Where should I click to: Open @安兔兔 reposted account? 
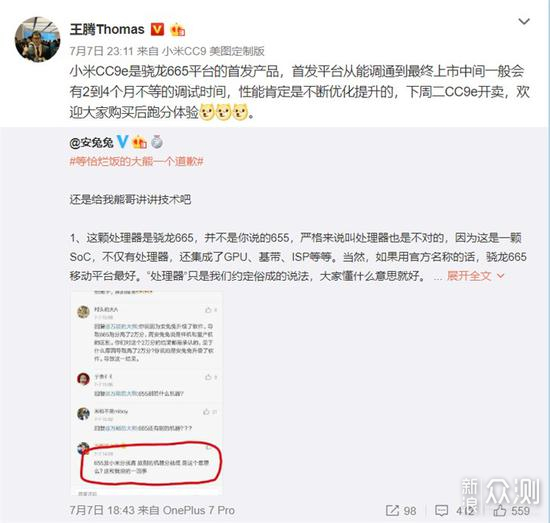coord(92,142)
